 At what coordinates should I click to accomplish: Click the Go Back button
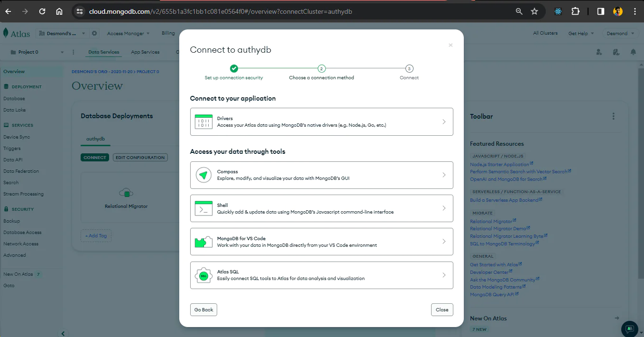(x=203, y=309)
